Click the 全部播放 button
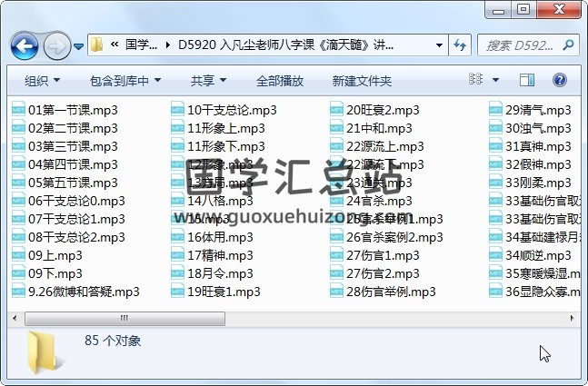 (280, 81)
